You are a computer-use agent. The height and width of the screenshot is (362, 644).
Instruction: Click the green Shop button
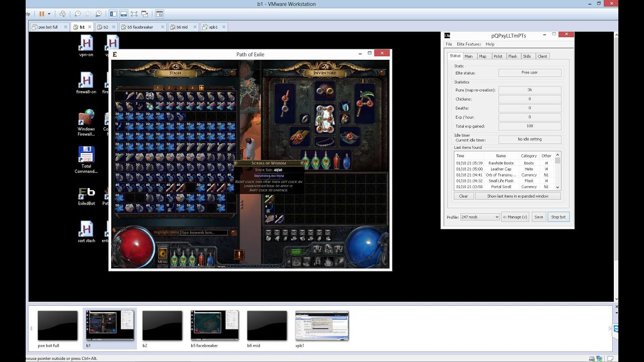[x=296, y=251]
